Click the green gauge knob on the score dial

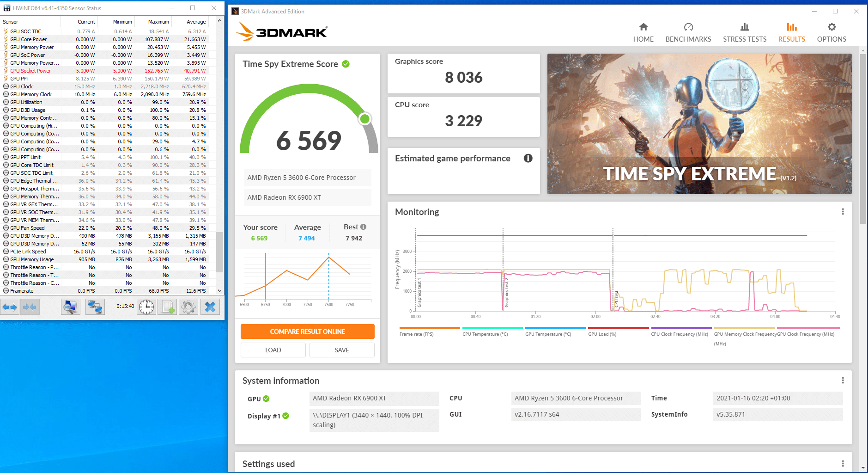coord(365,119)
